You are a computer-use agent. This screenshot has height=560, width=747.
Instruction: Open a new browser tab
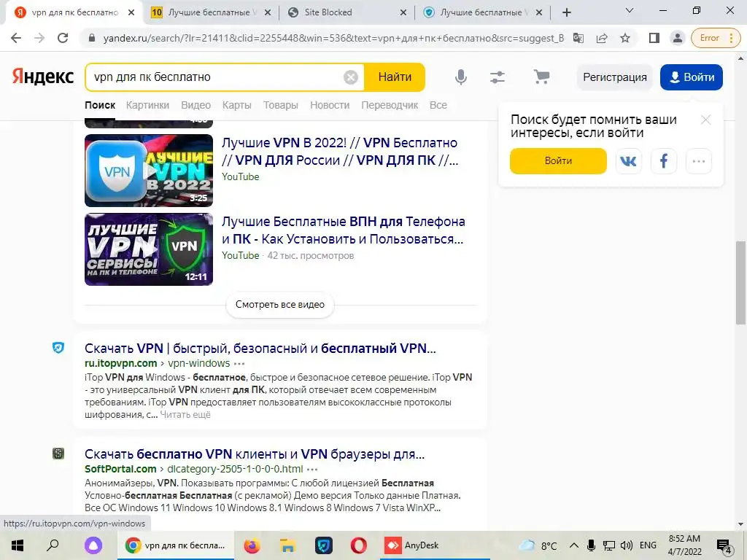tap(566, 12)
